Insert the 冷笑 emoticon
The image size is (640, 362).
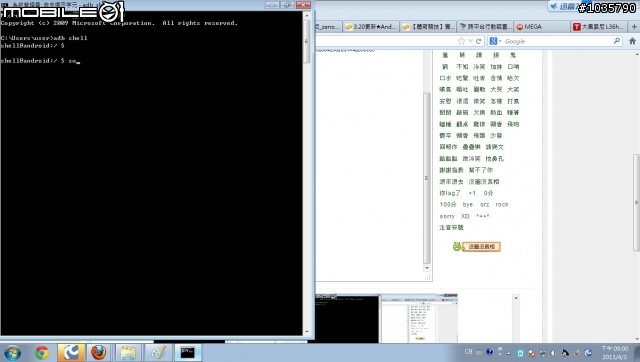pyautogui.click(x=479, y=67)
